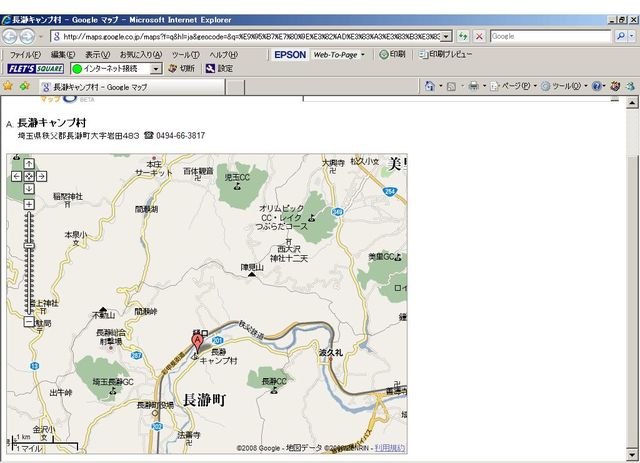Pan the map right with the arrow
640x463 pixels.
tap(41, 177)
